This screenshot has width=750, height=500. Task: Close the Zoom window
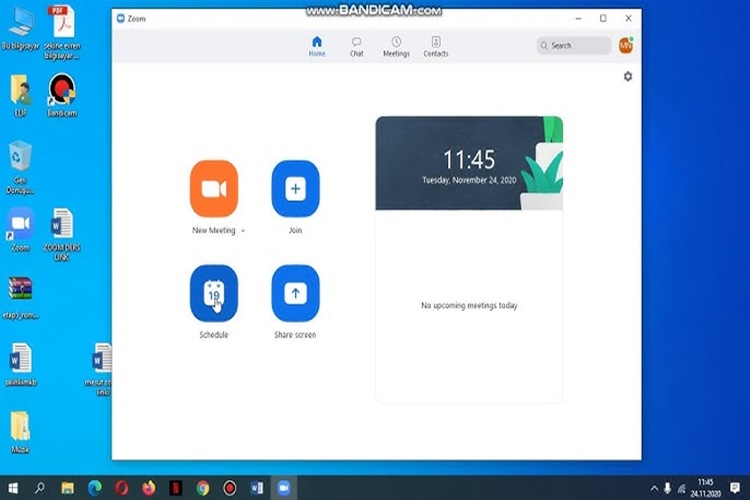click(x=629, y=18)
